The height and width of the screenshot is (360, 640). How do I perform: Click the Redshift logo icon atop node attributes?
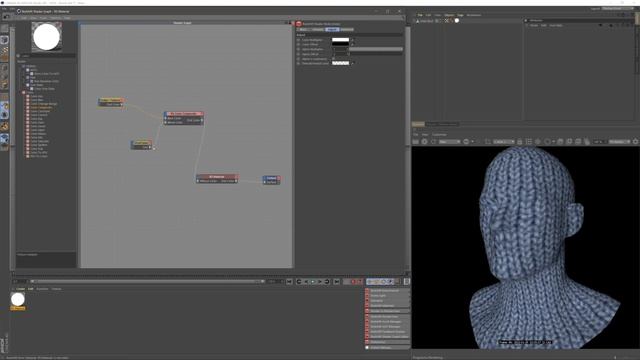pos(299,24)
